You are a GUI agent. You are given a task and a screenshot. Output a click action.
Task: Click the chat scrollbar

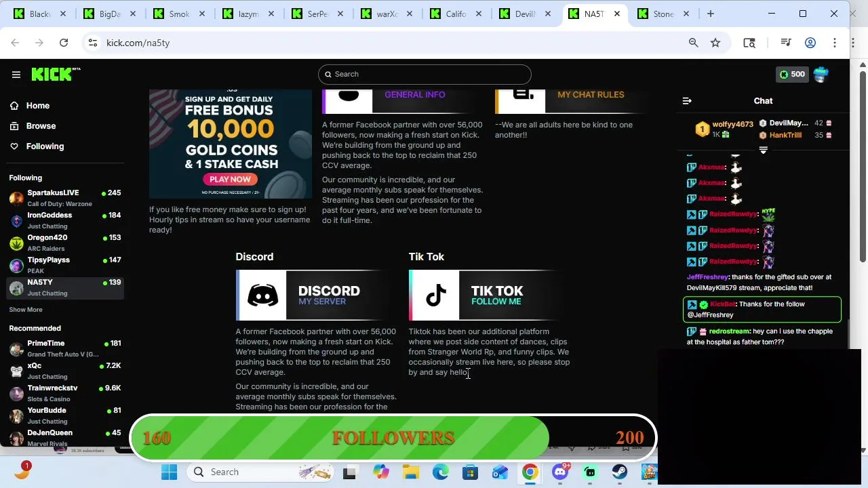[847, 333]
